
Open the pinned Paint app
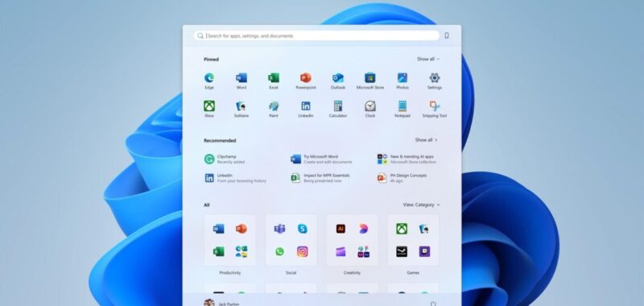coord(274,109)
